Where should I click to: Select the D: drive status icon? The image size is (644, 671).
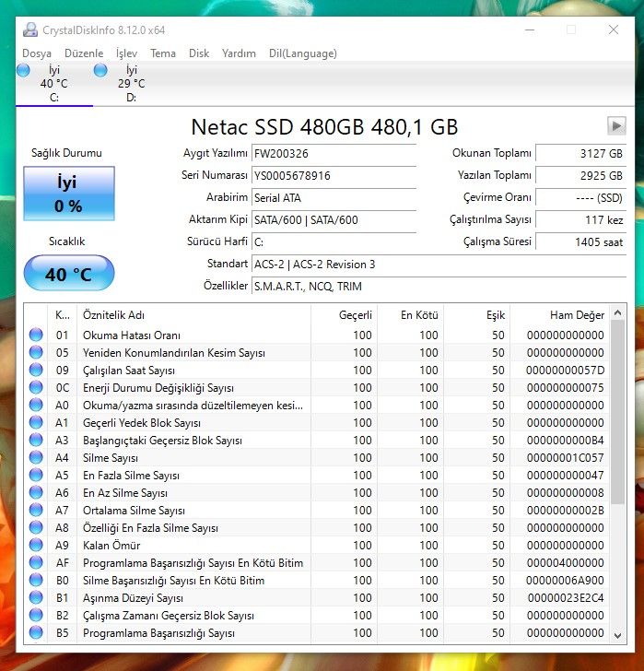pos(100,70)
